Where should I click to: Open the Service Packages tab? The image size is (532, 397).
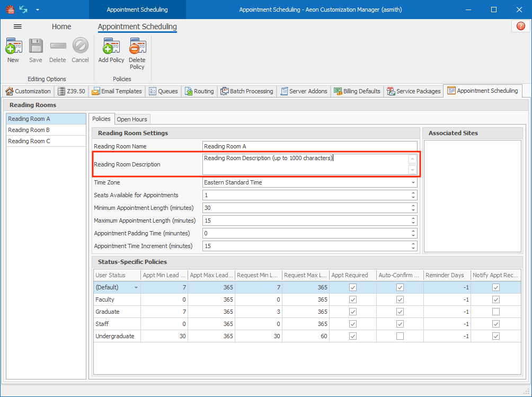(x=413, y=91)
